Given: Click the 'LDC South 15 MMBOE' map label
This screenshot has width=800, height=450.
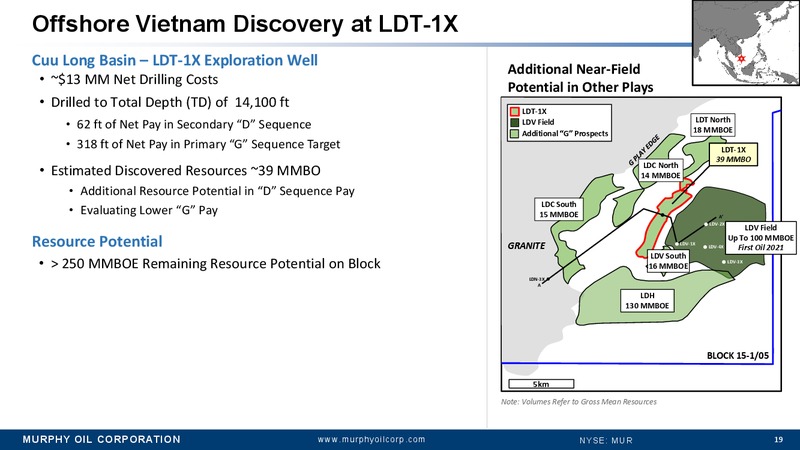Looking at the screenshot, I should pos(559,209).
